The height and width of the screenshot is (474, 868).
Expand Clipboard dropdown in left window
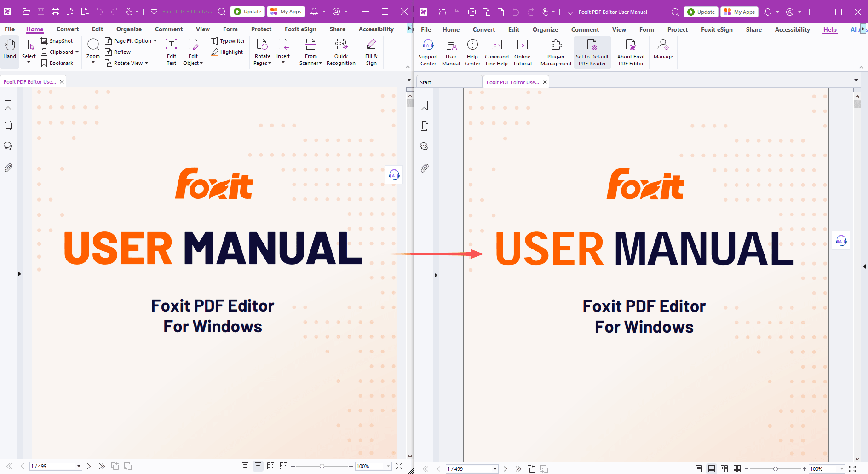click(77, 52)
